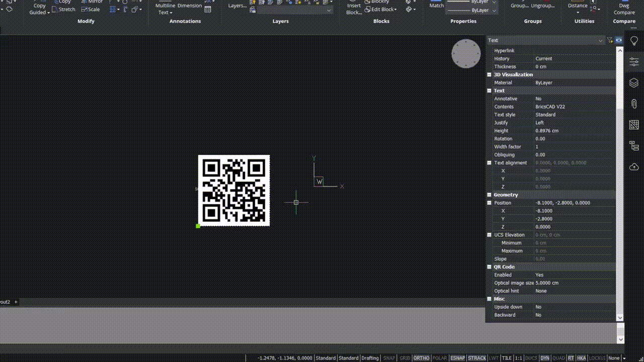Click quick select filter icon in Properties

[610, 40]
